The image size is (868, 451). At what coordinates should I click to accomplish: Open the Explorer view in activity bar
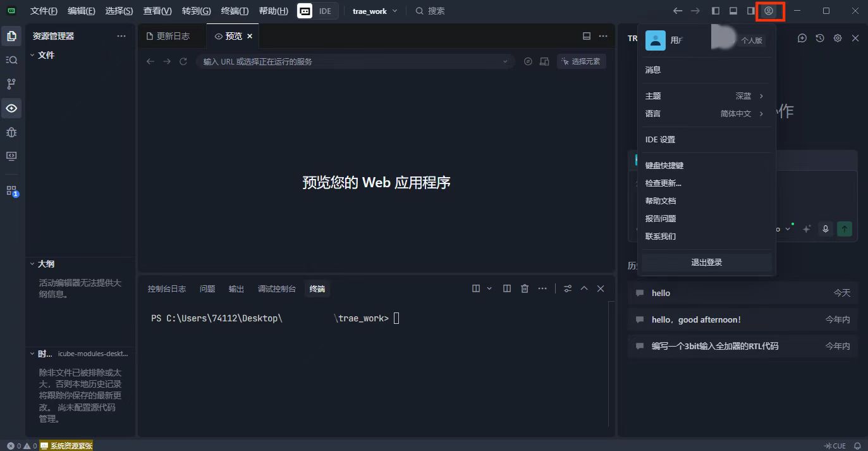11,36
